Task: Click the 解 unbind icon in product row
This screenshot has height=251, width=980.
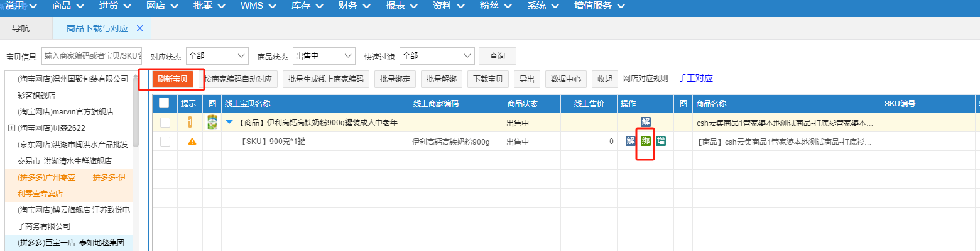Action: tap(645, 122)
